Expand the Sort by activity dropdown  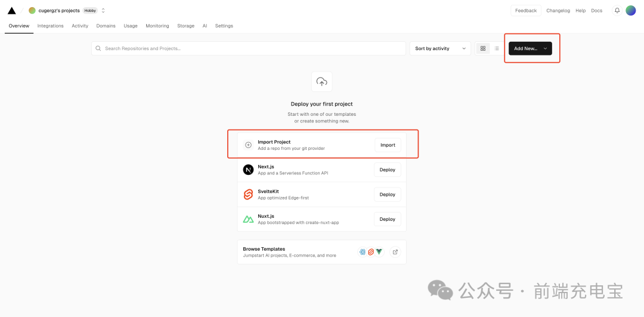[440, 48]
